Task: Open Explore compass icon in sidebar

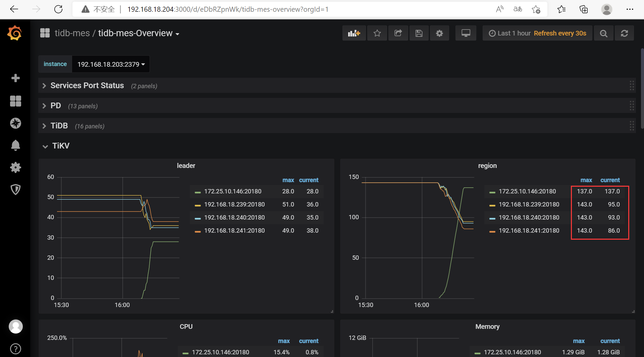Action: pos(15,123)
